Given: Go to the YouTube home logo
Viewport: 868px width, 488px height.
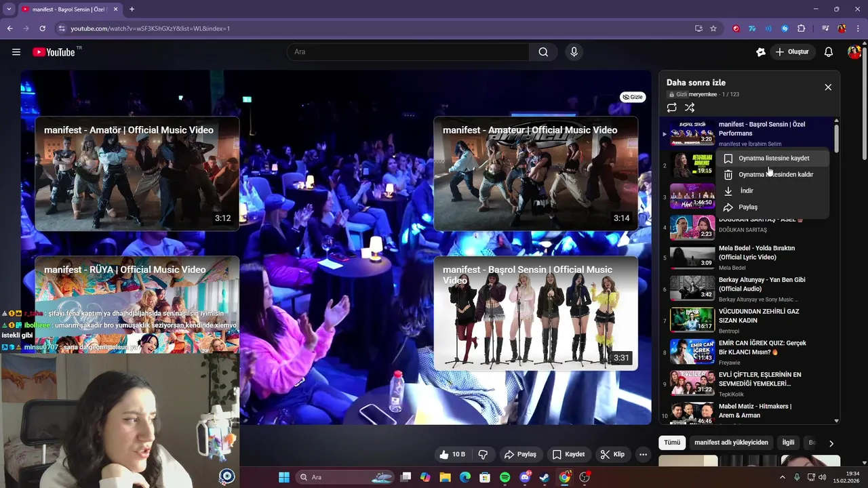Looking at the screenshot, I should coord(54,52).
